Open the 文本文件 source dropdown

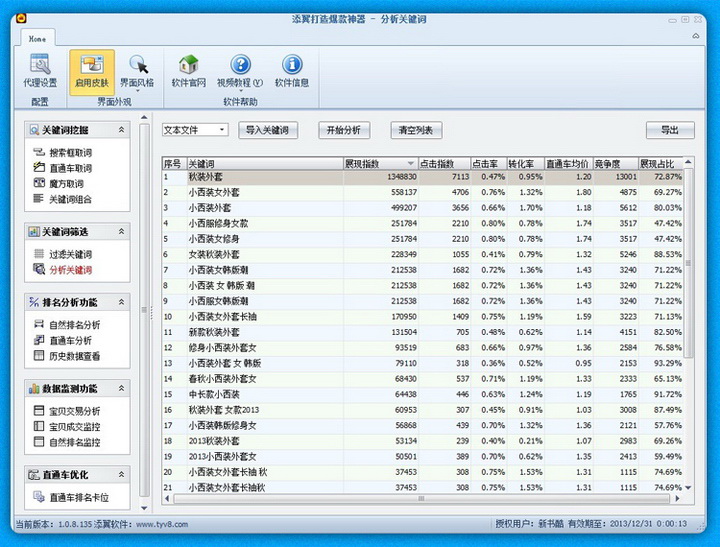click(195, 130)
